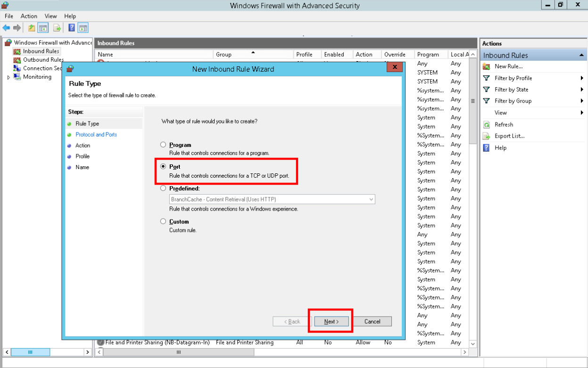This screenshot has height=368, width=588.
Task: Click the Action step in the wizard
Action: coord(83,146)
